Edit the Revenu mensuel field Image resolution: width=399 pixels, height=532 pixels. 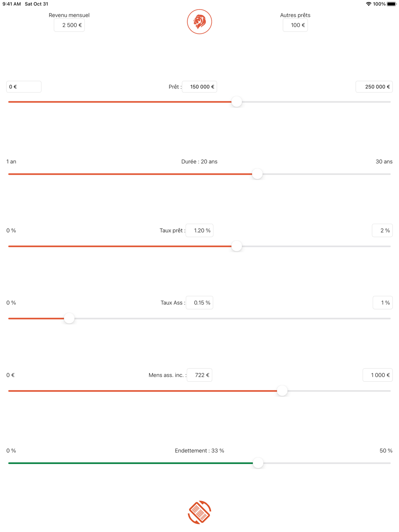[69, 25]
